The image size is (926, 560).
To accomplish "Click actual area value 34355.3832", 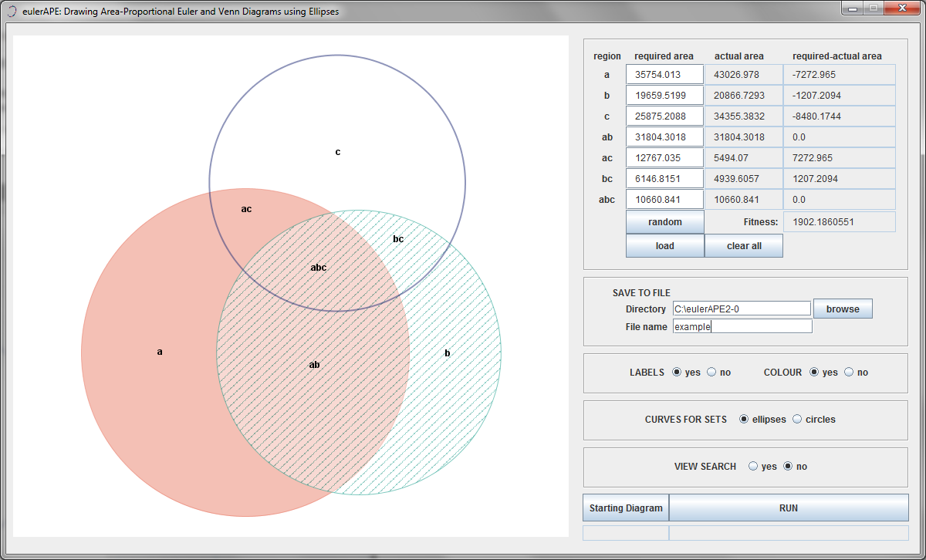I will [x=744, y=116].
